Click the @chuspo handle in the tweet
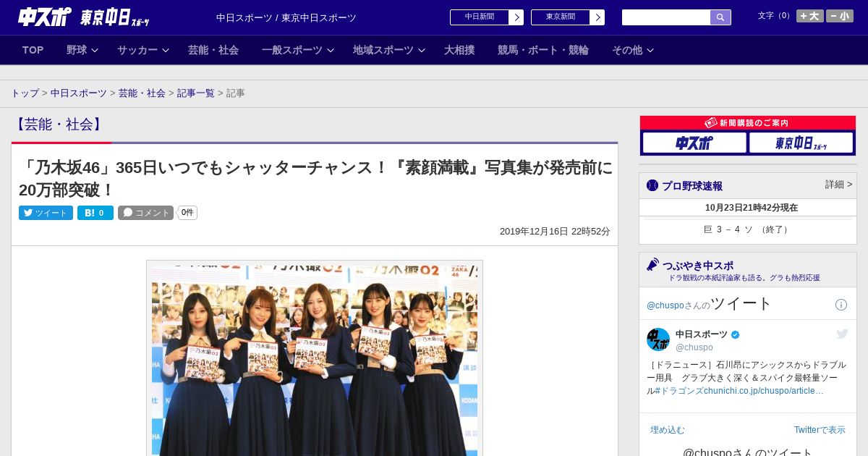This screenshot has height=456, width=868. [x=694, y=347]
